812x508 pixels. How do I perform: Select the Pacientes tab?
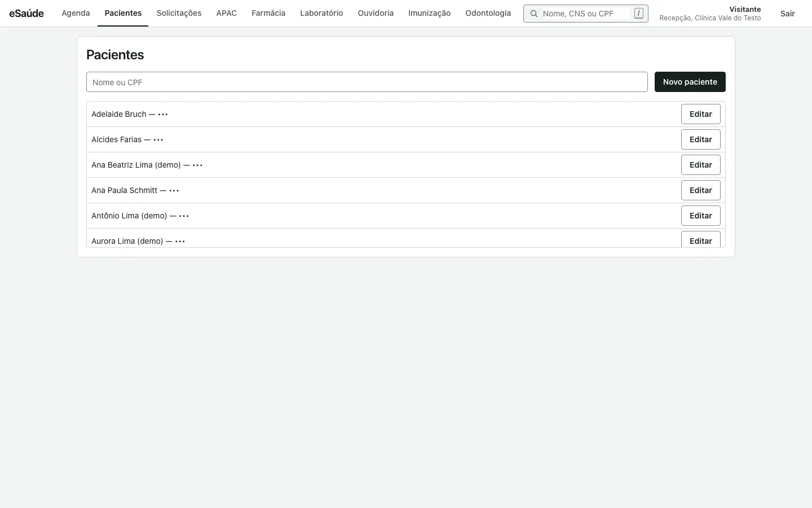pos(123,13)
